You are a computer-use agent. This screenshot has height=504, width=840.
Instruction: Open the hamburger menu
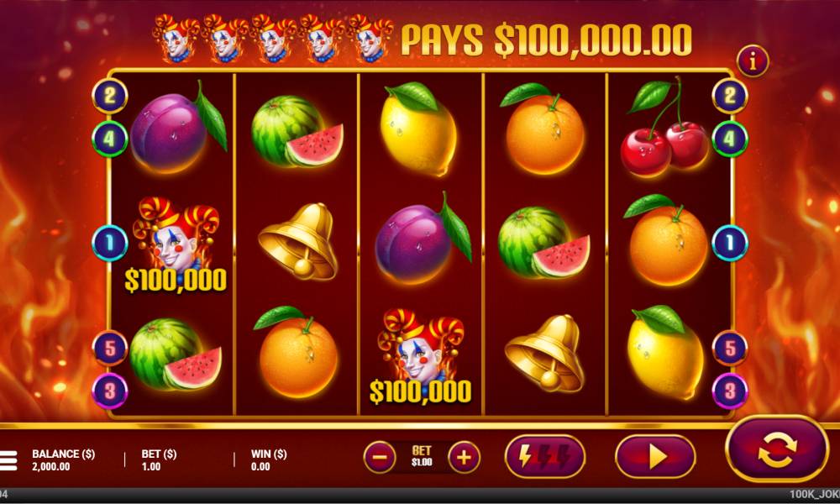pos(8,460)
